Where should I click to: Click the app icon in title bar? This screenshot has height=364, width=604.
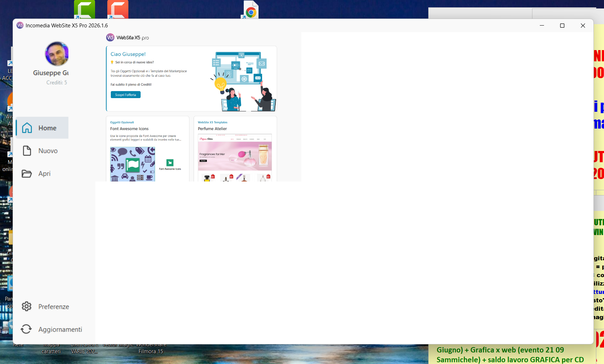pyautogui.click(x=20, y=26)
